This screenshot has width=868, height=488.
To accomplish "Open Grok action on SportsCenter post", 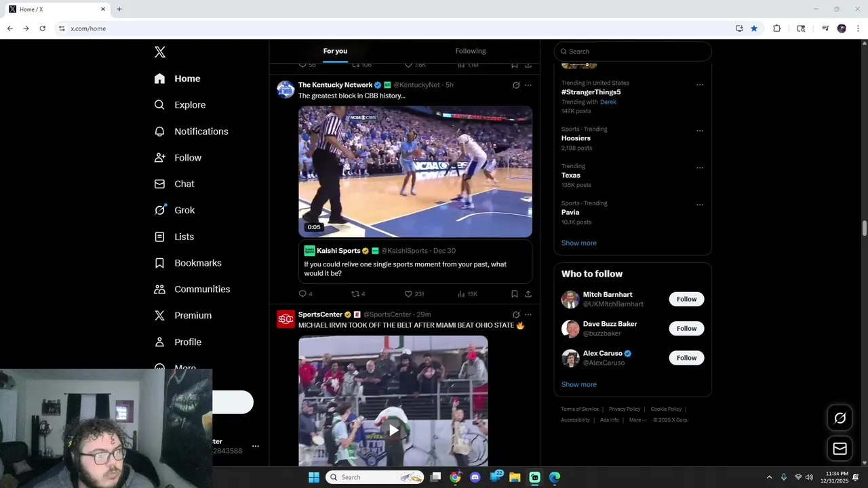I will (x=516, y=314).
